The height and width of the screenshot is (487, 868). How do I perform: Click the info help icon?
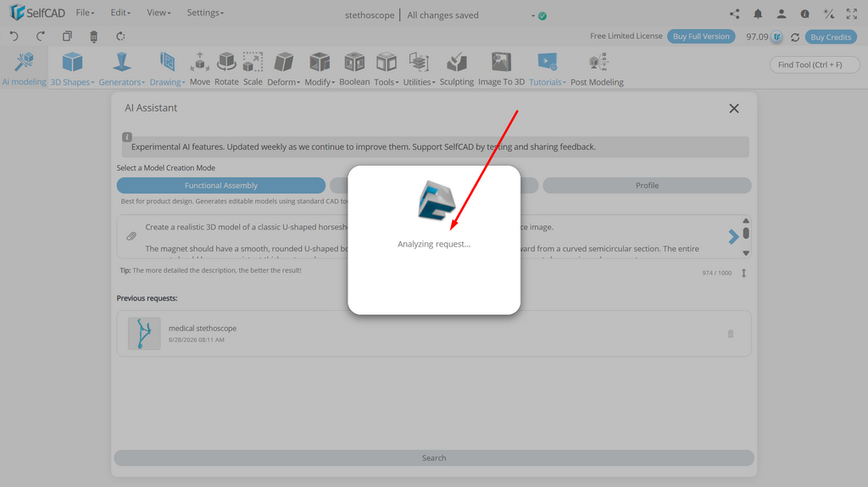pos(805,14)
